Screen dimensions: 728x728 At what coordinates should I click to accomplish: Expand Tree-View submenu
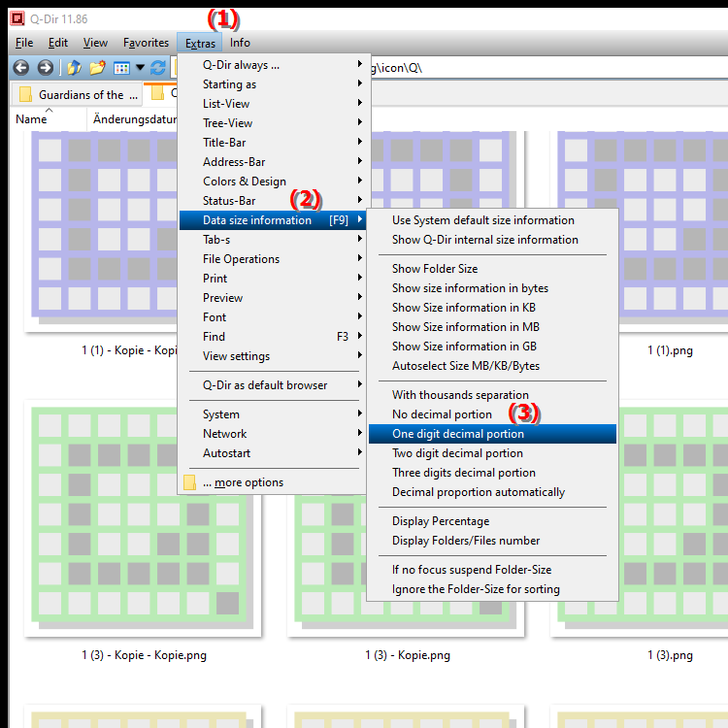click(273, 123)
